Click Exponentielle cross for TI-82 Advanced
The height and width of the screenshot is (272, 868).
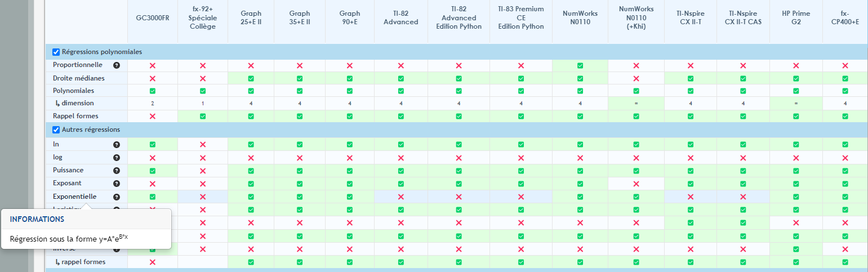tap(401, 197)
